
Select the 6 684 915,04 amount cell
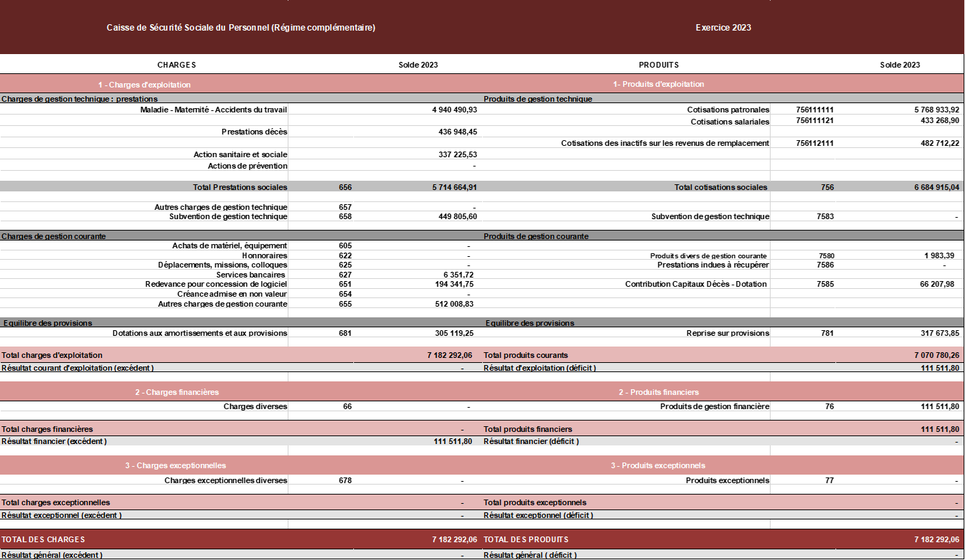point(937,187)
